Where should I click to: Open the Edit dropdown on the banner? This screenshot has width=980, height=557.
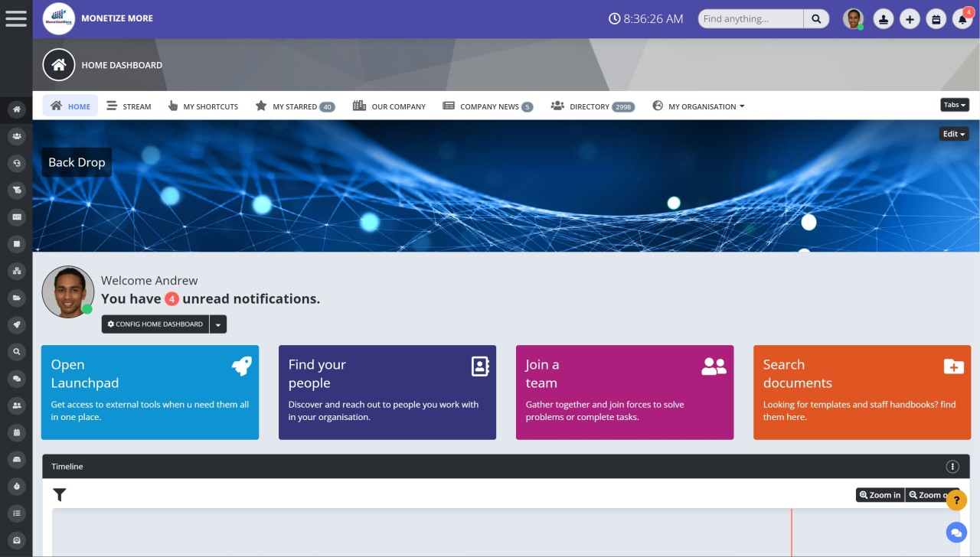pyautogui.click(x=953, y=133)
